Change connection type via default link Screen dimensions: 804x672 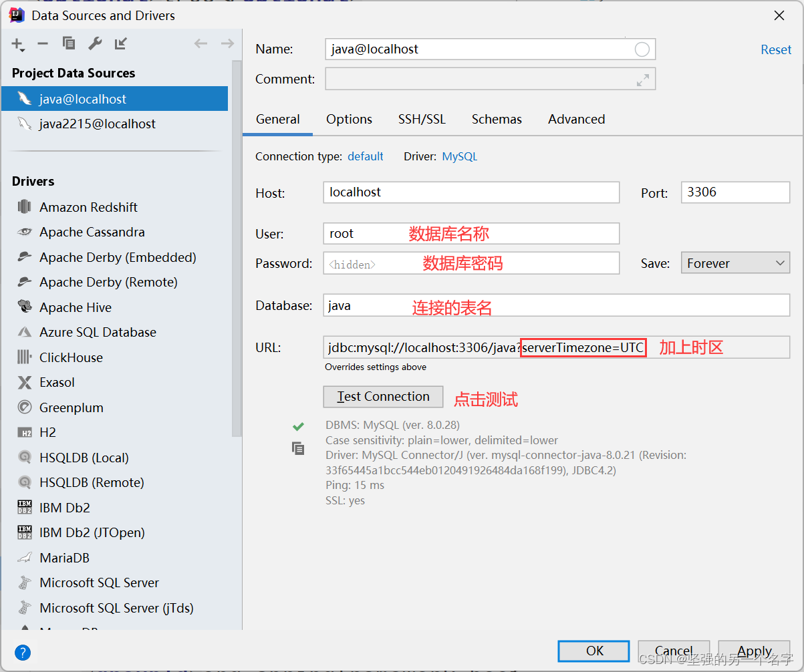pos(366,156)
